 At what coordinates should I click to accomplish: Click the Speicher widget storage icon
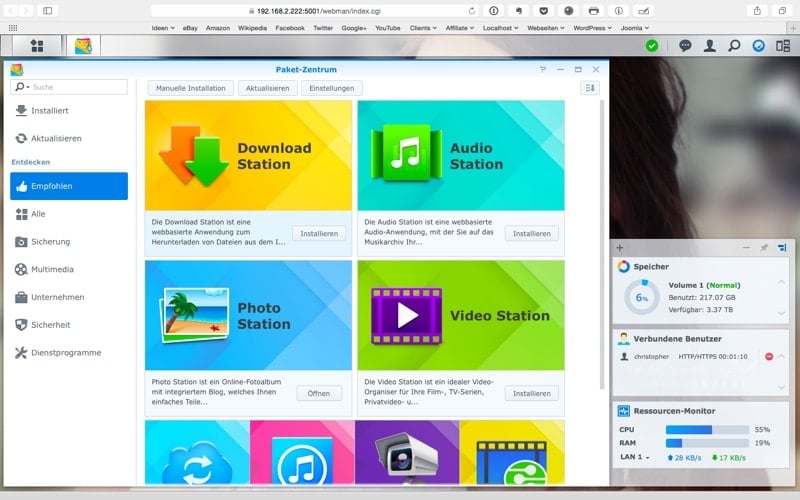pyautogui.click(x=623, y=266)
